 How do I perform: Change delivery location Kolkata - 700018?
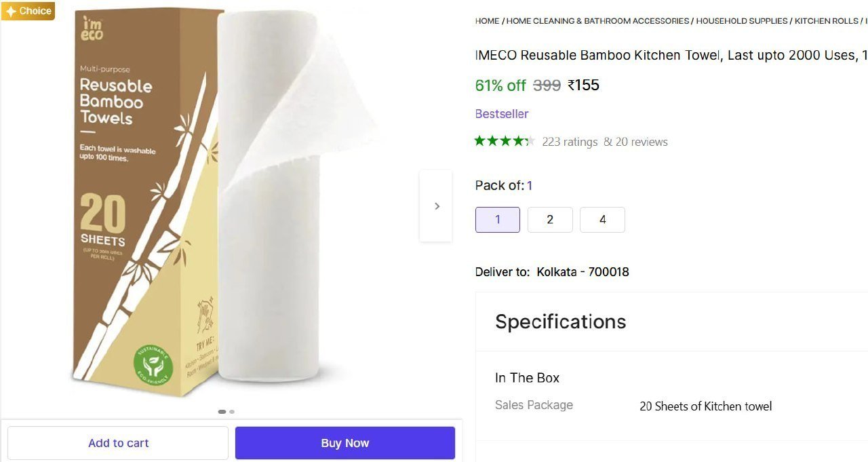point(583,272)
